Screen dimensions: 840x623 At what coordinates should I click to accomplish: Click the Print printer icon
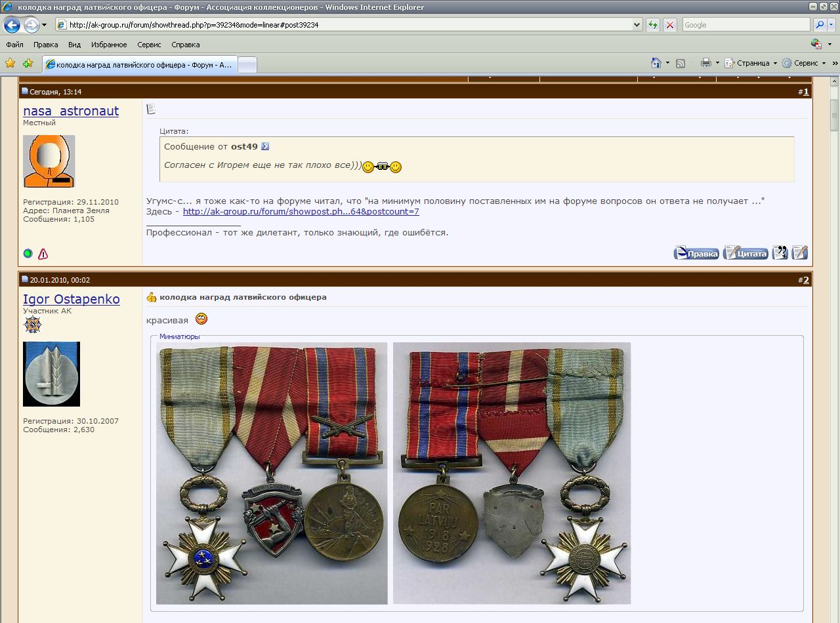(x=705, y=63)
